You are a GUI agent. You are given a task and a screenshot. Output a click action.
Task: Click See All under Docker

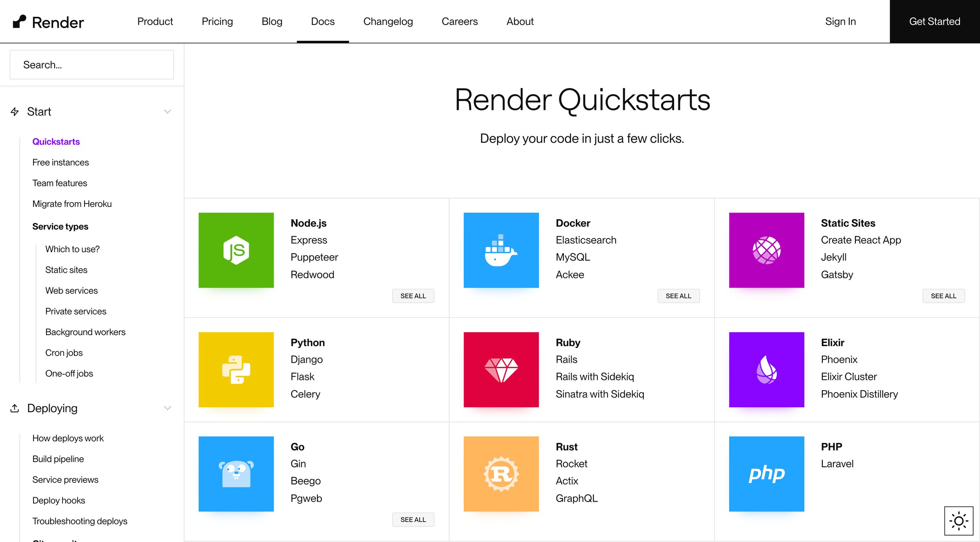click(678, 296)
